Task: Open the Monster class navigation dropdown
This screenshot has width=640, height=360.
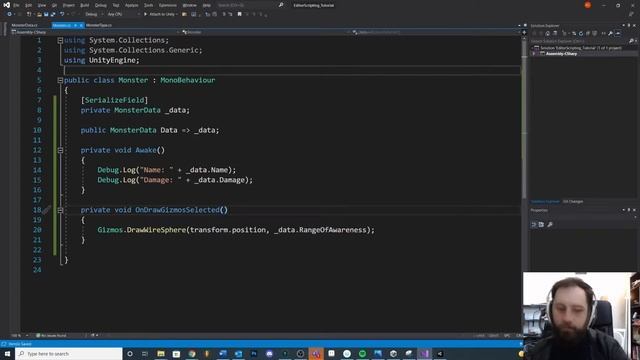Action: coord(265,32)
